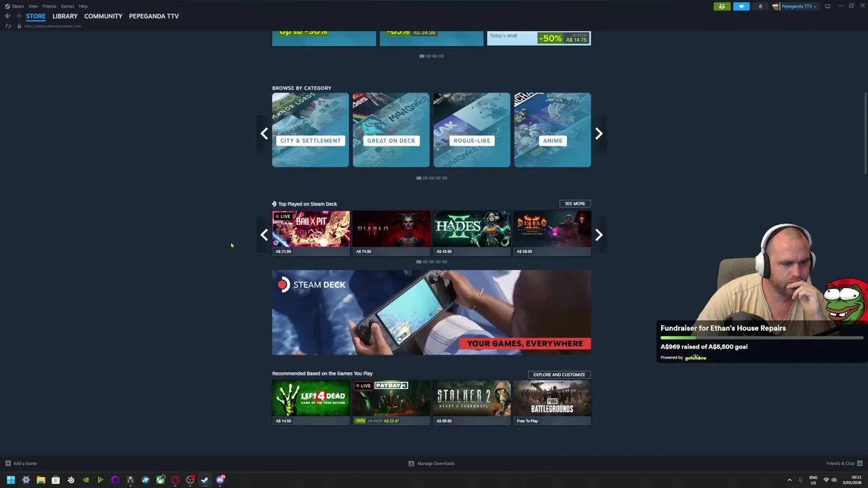
Task: Click the Browse by Category pagination dots
Action: tap(431, 178)
